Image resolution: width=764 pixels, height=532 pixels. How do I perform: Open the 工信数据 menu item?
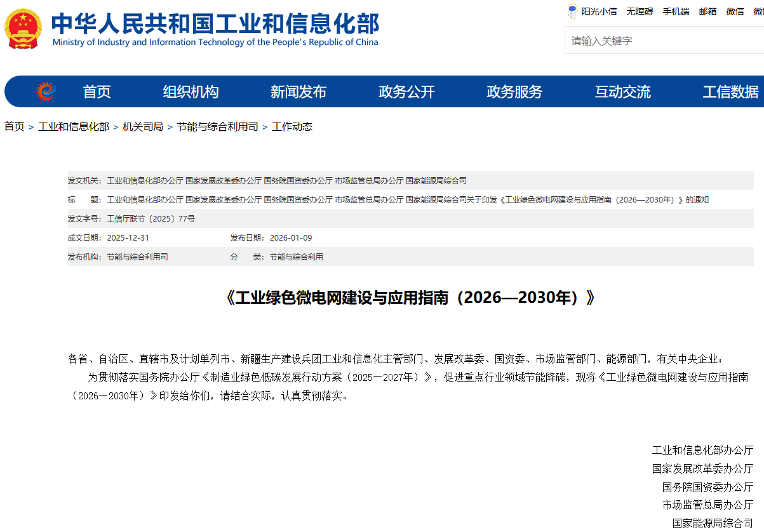[x=730, y=92]
